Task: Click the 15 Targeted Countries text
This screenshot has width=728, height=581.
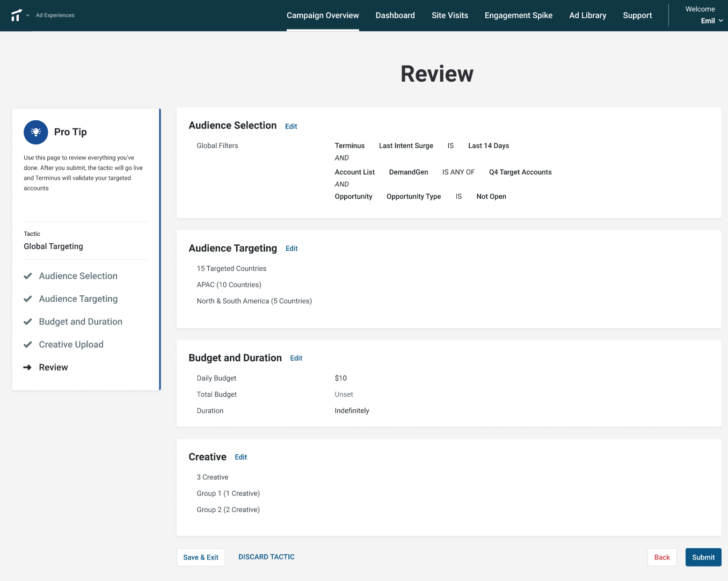Action: point(231,268)
